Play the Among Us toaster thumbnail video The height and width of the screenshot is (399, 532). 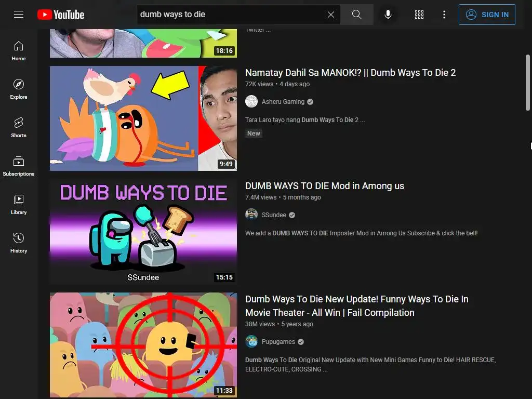tap(143, 231)
